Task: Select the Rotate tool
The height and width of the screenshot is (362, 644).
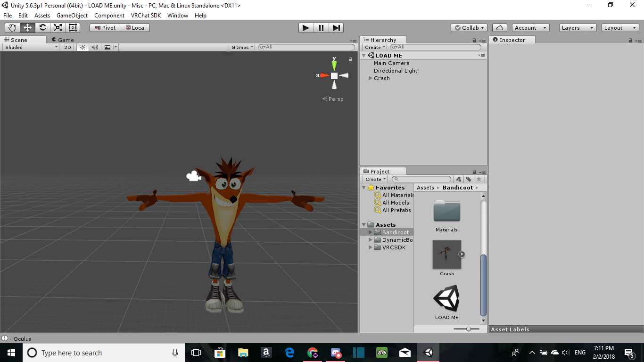Action: pos(42,28)
